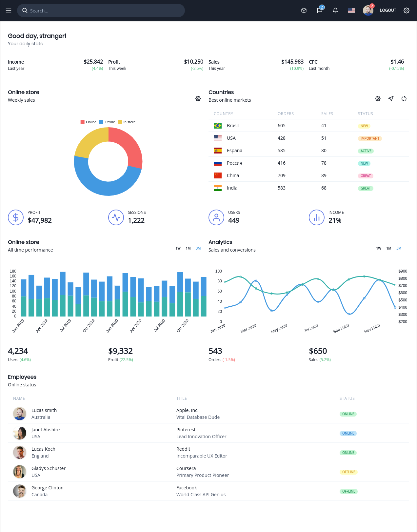Open chat messages icon with badge
The width and height of the screenshot is (417, 532).
(x=320, y=10)
